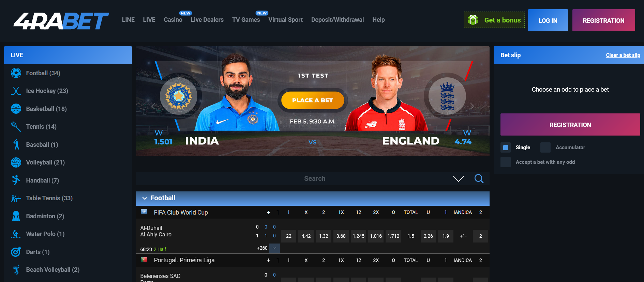Click the green gift box bonus icon

coord(473,20)
